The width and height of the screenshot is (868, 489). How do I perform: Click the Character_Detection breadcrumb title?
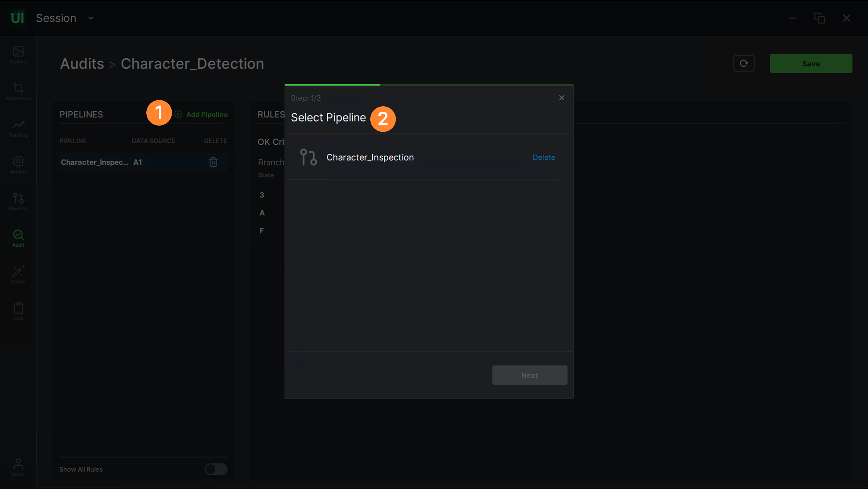click(192, 64)
